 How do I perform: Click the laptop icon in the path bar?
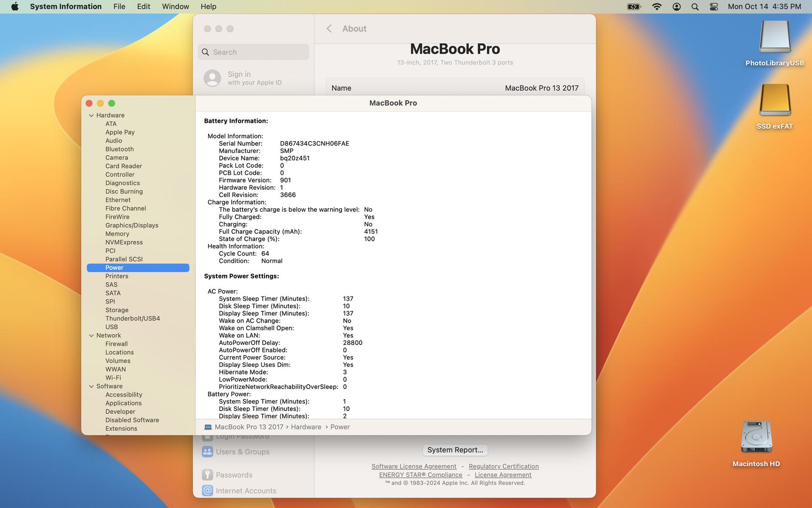(x=208, y=427)
